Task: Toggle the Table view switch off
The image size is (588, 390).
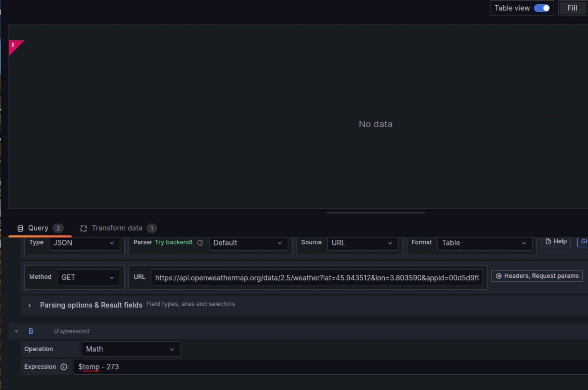Action: [x=541, y=8]
